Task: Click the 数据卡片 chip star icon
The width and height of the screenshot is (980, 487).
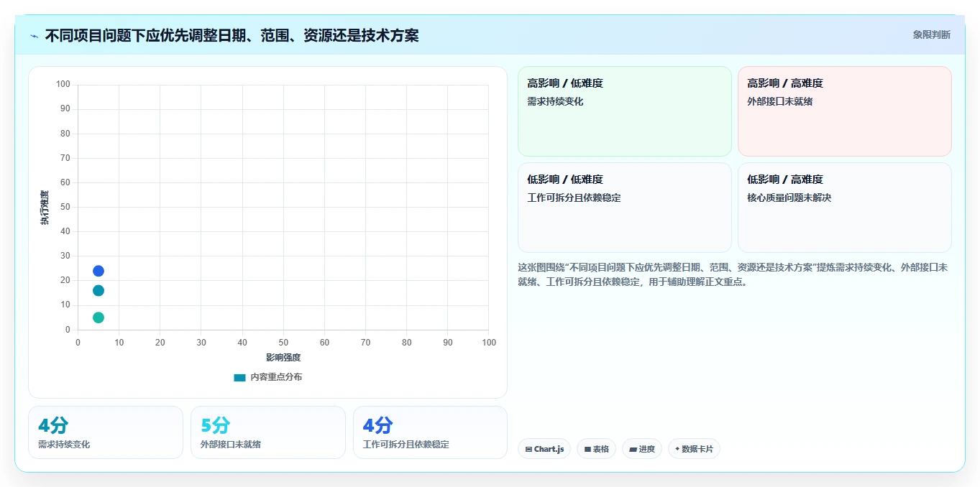Action: click(677, 449)
